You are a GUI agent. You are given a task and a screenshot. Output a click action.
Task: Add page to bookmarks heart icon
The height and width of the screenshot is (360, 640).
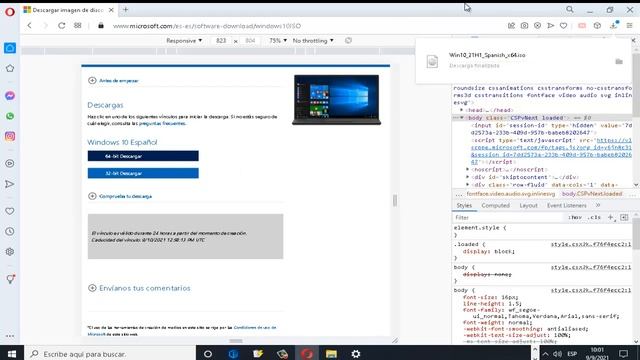pos(564,26)
